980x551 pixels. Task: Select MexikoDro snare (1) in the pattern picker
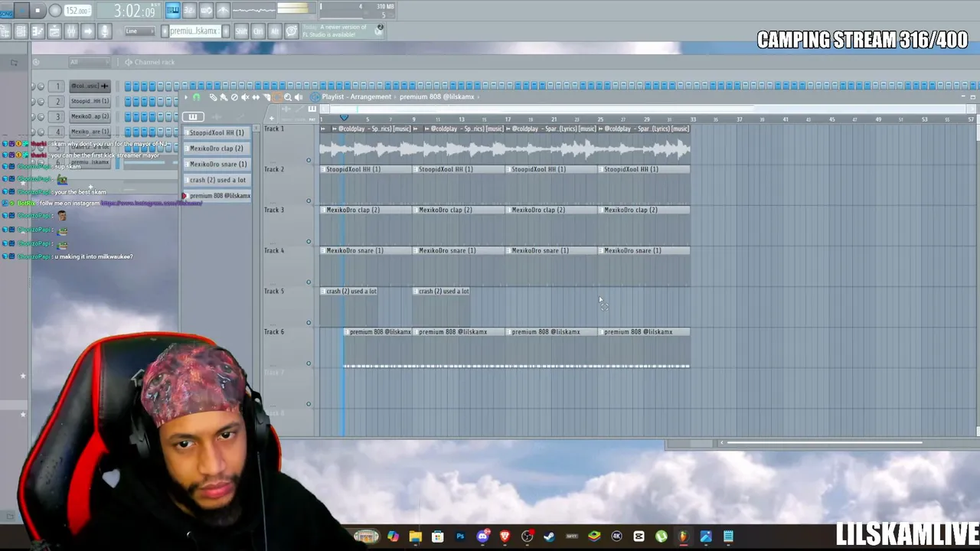tap(217, 165)
